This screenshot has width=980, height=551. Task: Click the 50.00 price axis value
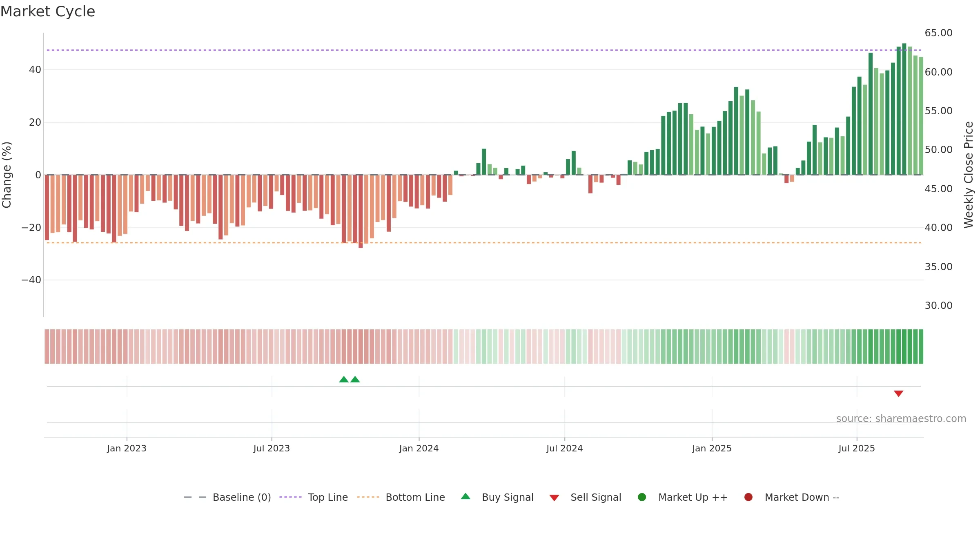[938, 150]
